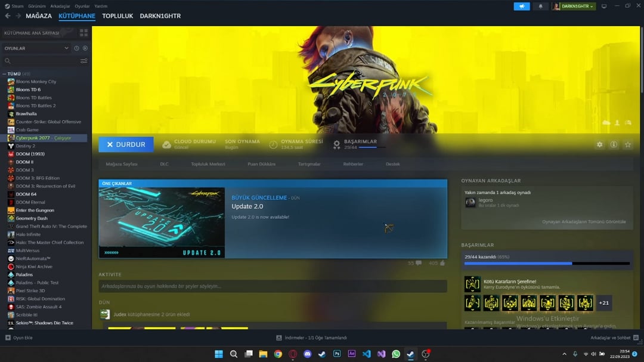Open Cyberpunk 2077 game settings gear
This screenshot has width=644, height=362.
(x=600, y=145)
